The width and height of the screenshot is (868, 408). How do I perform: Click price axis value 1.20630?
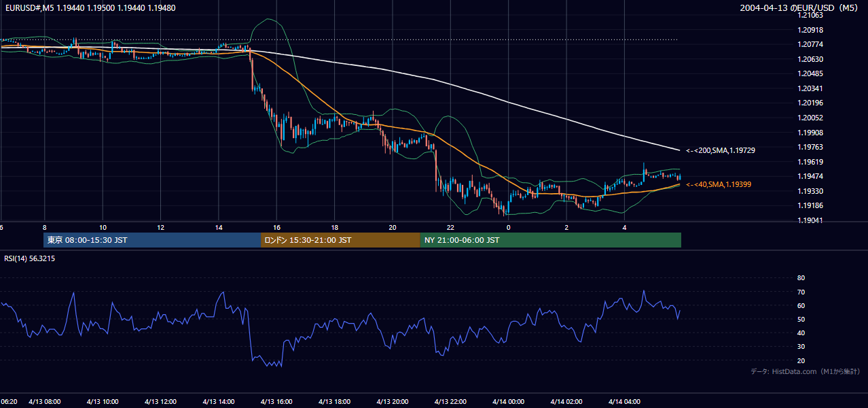811,59
